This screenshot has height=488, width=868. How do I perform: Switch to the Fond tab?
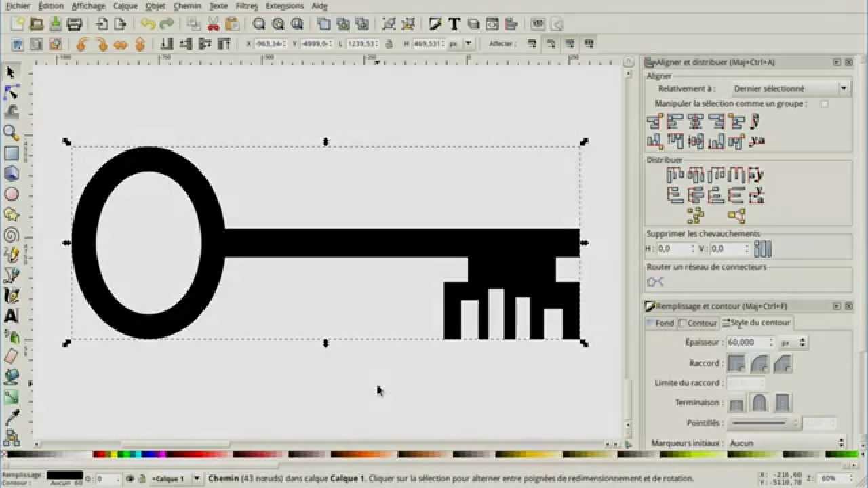[660, 323]
